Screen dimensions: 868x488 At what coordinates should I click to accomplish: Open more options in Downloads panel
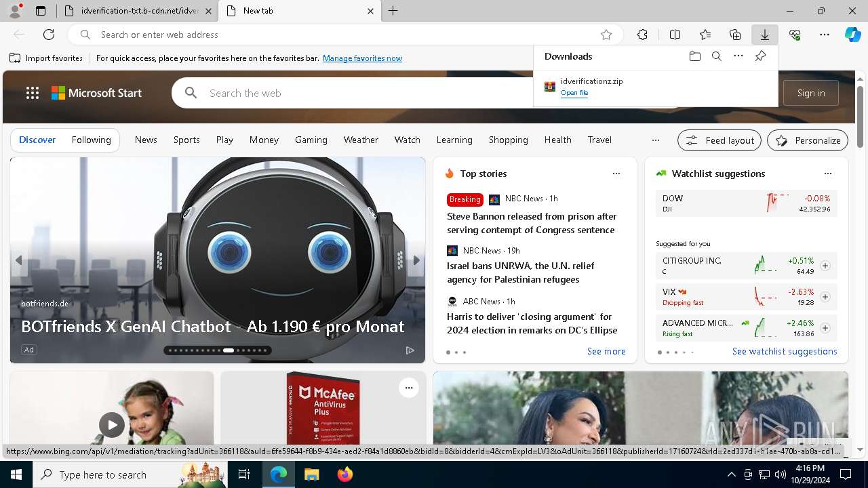[738, 56]
